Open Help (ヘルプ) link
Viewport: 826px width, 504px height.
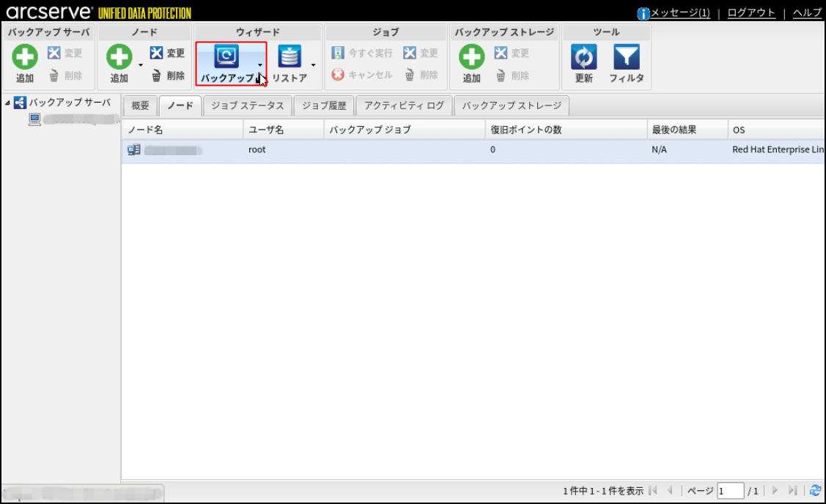pyautogui.click(x=808, y=12)
